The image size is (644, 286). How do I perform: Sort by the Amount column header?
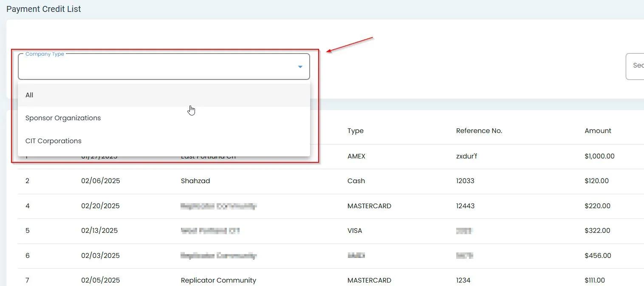coord(598,131)
